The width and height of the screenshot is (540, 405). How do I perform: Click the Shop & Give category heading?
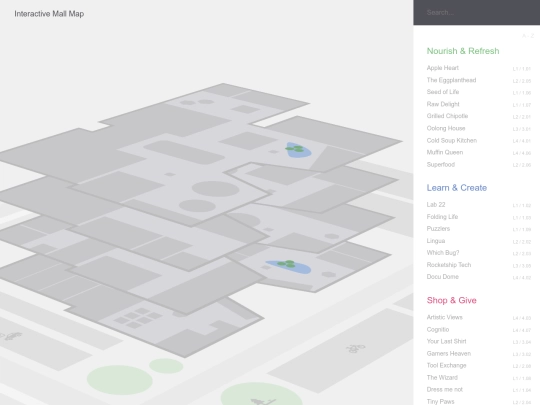click(451, 300)
